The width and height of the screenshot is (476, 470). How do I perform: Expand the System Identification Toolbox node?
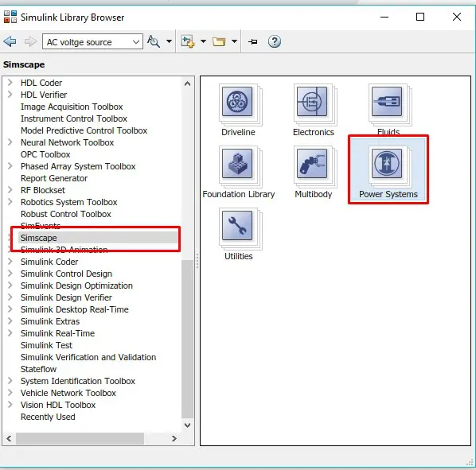(10, 381)
